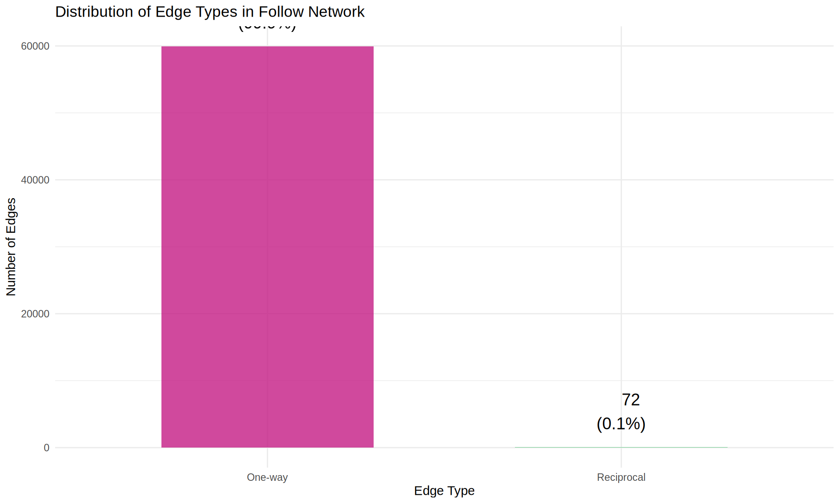
Task: Click the cut-off label above the One-way bar
Action: [267, 28]
